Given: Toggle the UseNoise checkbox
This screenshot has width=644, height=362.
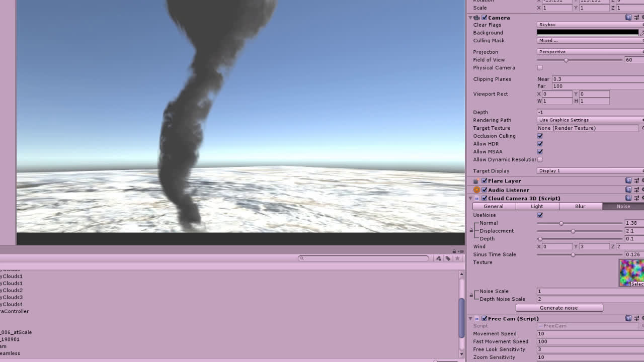Looking at the screenshot, I should 540,215.
